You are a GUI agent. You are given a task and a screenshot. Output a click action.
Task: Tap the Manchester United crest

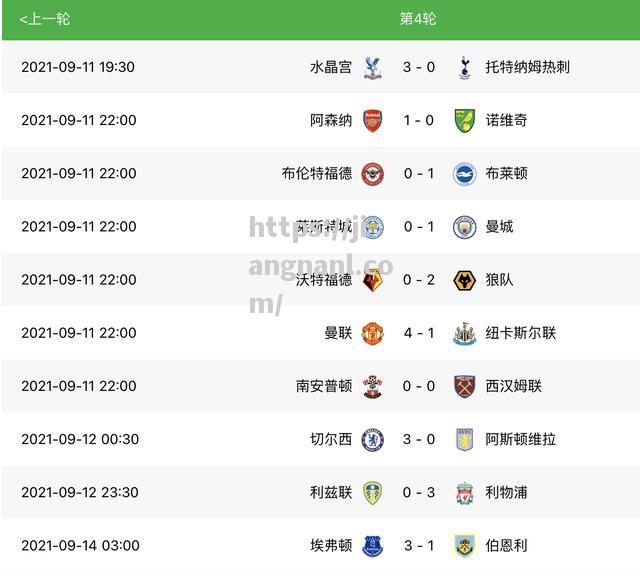[x=372, y=333]
